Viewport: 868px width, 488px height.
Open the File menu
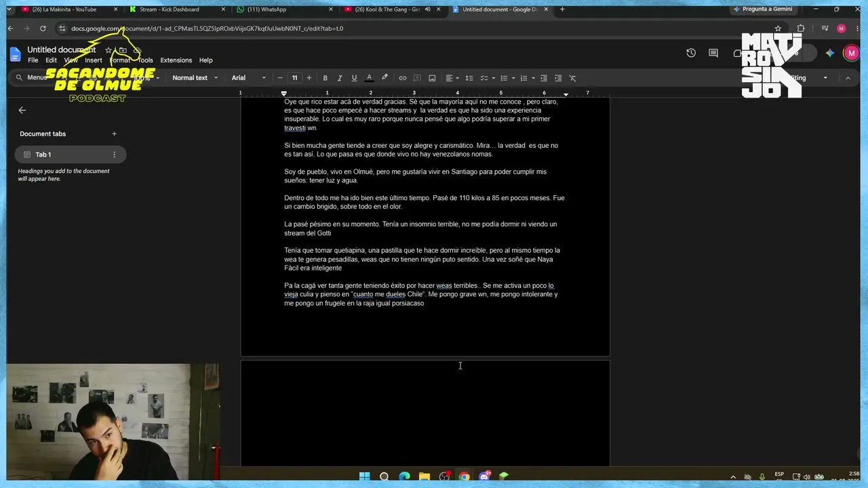coord(33,60)
